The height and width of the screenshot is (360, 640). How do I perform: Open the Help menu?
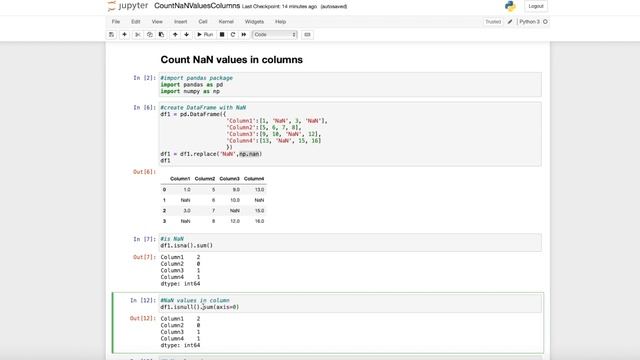click(x=280, y=22)
